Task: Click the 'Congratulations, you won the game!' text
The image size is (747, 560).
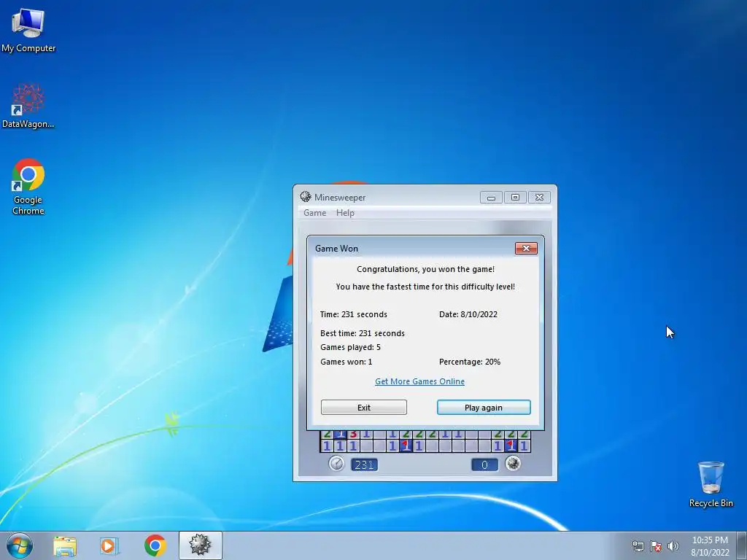Action: click(425, 269)
